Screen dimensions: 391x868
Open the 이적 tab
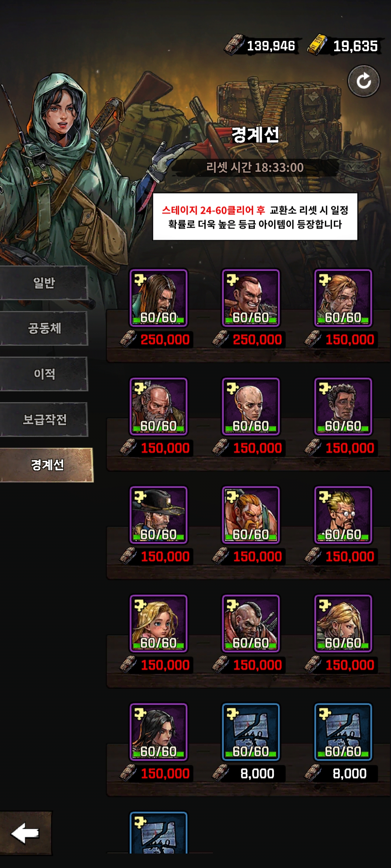pyautogui.click(x=44, y=374)
